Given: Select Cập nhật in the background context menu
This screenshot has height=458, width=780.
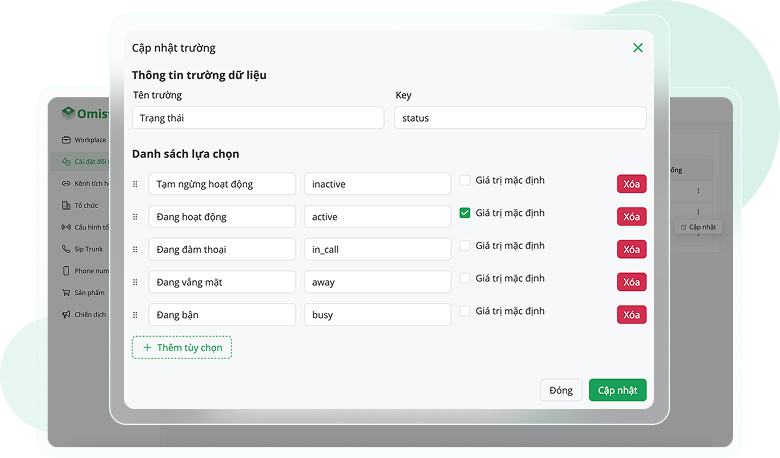Looking at the screenshot, I should pyautogui.click(x=698, y=227).
